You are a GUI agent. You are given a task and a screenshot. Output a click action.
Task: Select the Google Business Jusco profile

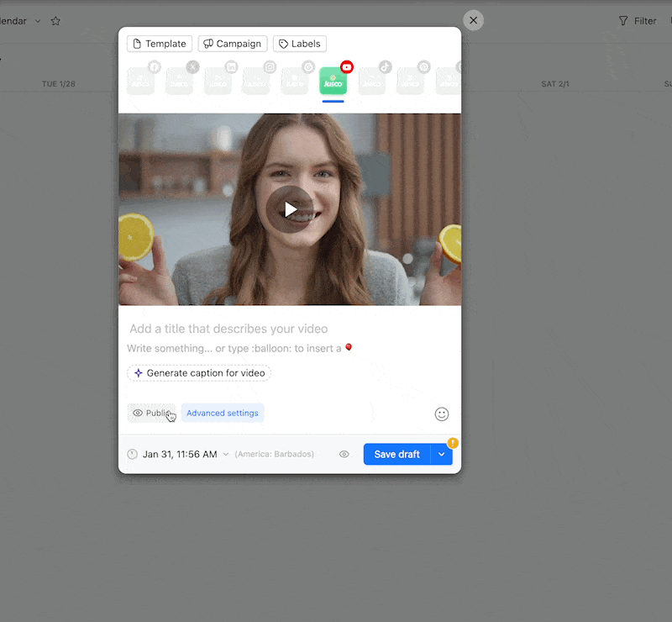click(295, 82)
